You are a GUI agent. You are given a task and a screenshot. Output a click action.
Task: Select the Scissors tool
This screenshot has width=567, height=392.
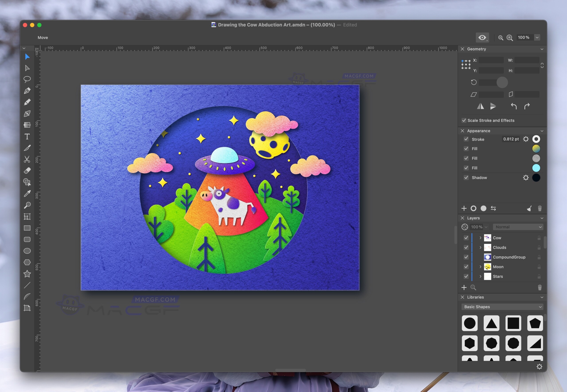[27, 159]
